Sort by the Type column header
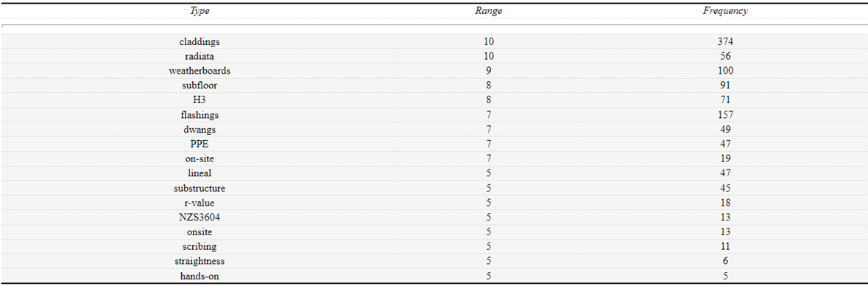 tap(200, 10)
